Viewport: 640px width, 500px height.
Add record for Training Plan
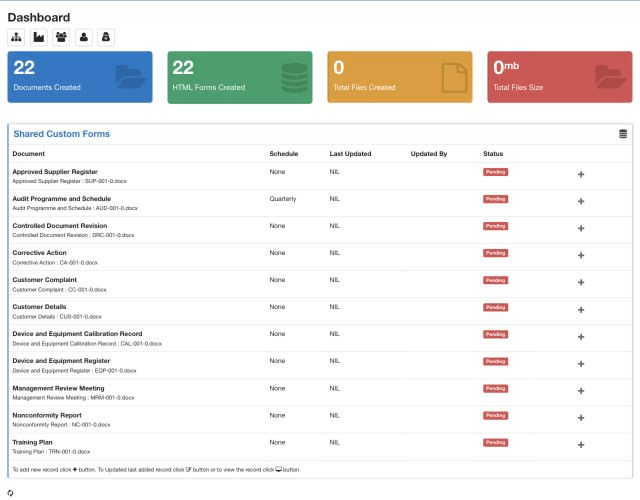click(581, 444)
